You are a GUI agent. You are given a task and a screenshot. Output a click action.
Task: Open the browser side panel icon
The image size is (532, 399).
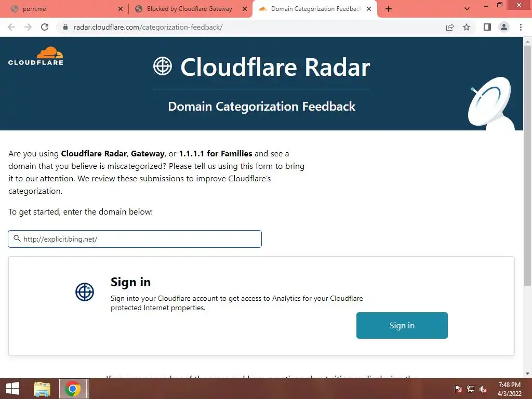[x=487, y=27]
